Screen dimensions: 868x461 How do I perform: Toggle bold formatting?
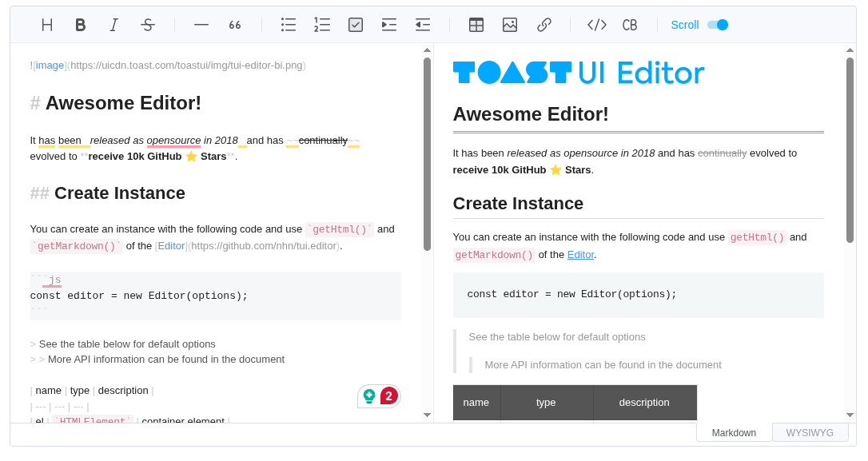[x=80, y=25]
